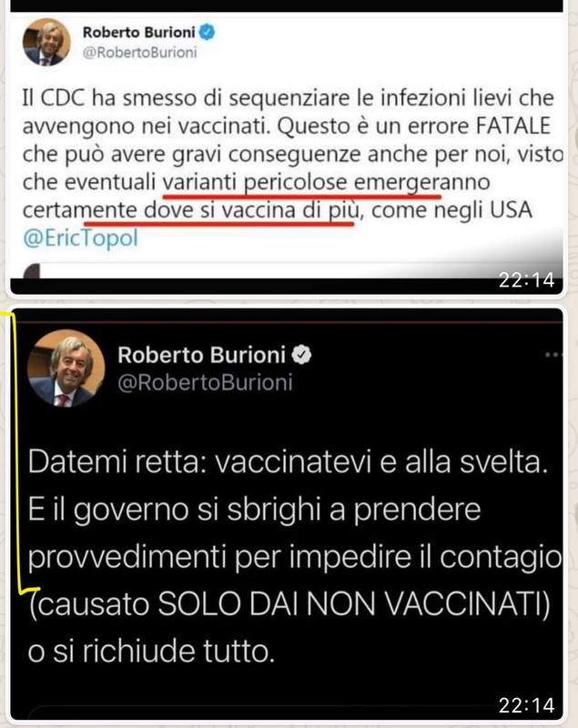Select the Roberto Burioni name in light tweet
The height and width of the screenshot is (728, 578).
coord(139,32)
